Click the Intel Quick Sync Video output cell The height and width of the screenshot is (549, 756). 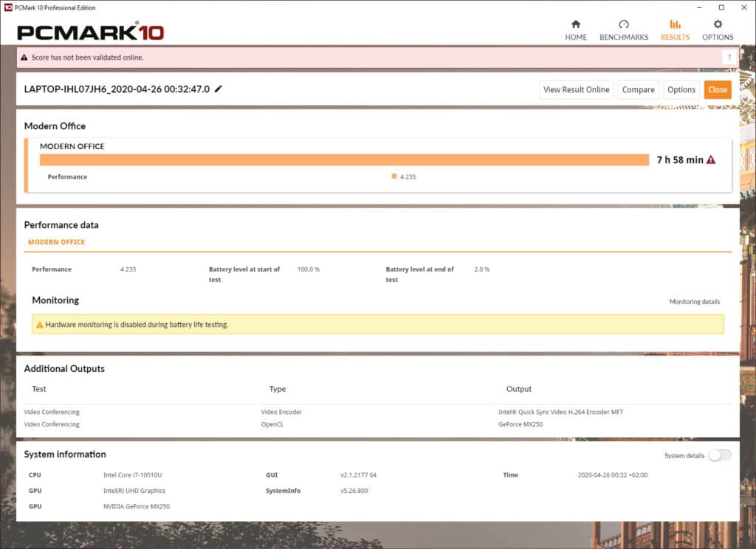pyautogui.click(x=560, y=412)
